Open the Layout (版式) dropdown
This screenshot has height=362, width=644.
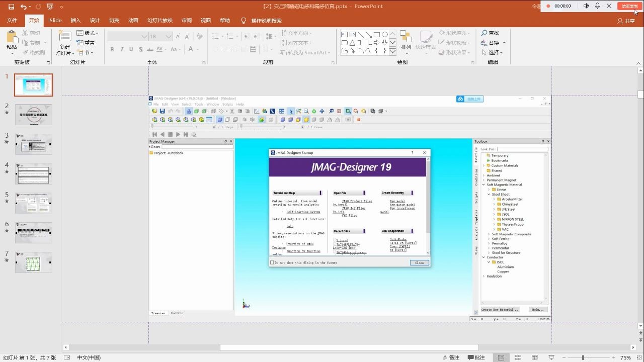(x=88, y=33)
